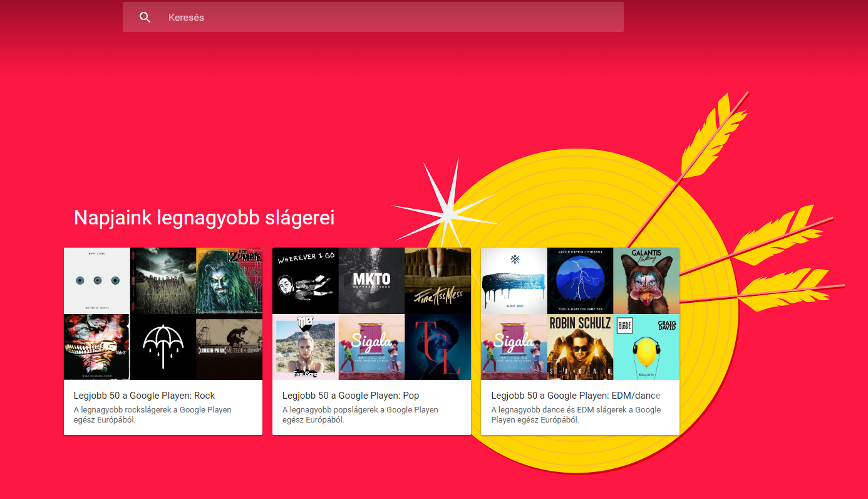Click 'A legnagyobb rockslágerek' description text
The image size is (868, 499).
pos(153,414)
